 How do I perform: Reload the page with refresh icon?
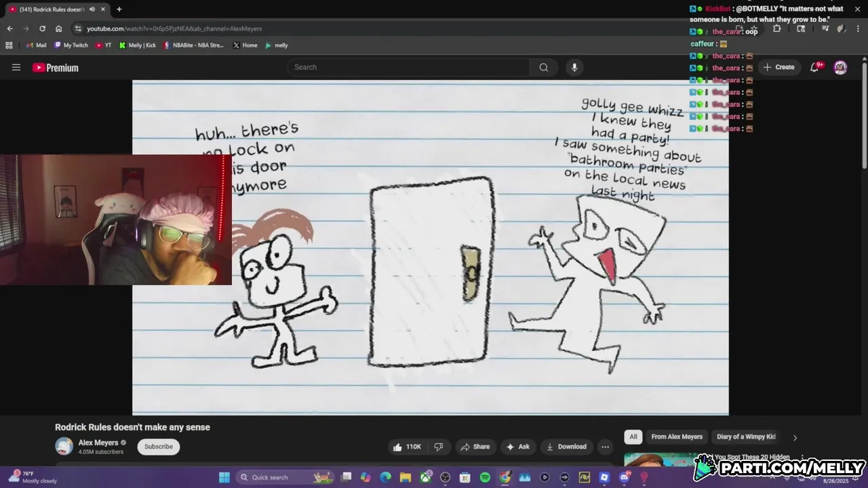coord(42,28)
